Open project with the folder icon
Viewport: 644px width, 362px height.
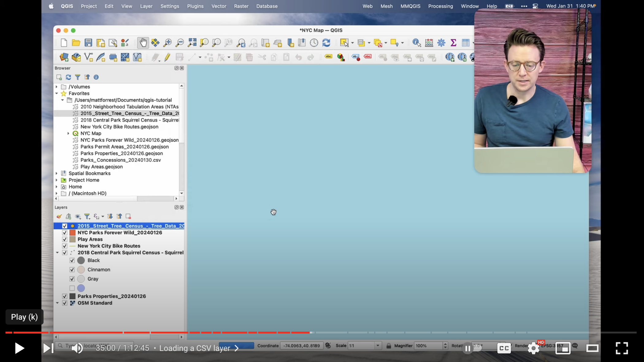[x=76, y=43]
